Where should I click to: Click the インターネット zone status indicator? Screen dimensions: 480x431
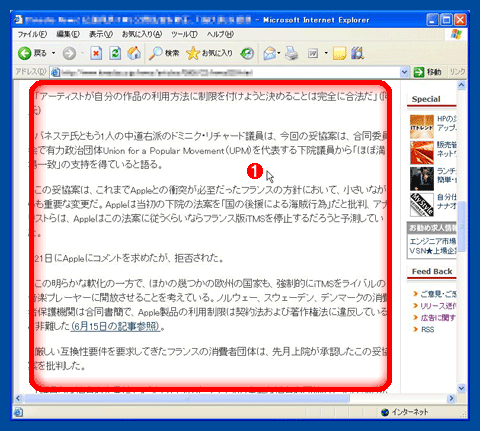coord(404,412)
